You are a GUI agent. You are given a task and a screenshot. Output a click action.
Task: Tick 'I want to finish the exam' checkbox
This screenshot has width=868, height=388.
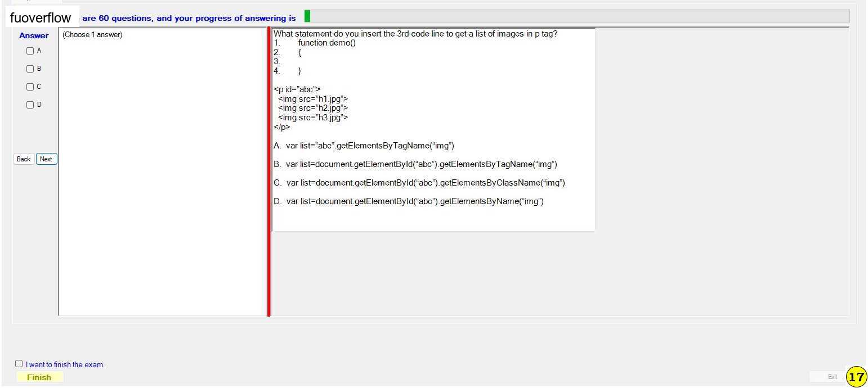click(x=19, y=364)
